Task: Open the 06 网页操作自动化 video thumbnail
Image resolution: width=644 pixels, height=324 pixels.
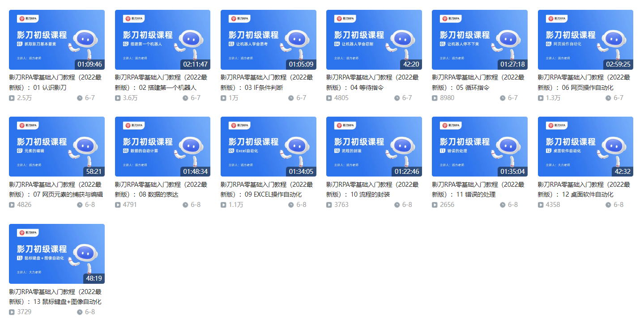Action: (585, 40)
